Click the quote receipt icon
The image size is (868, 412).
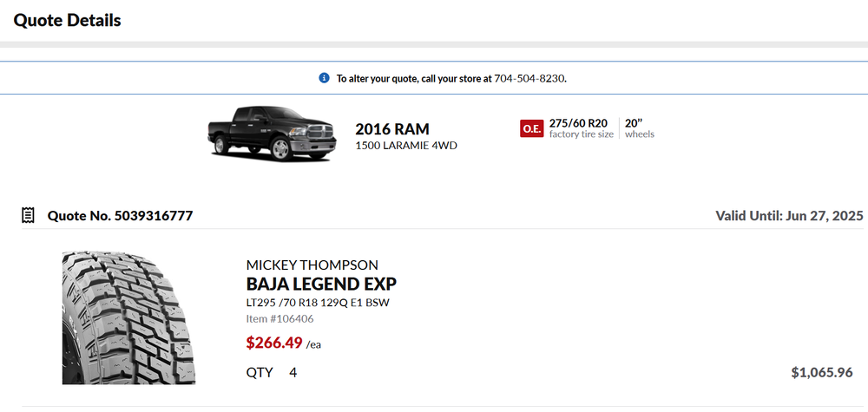click(28, 215)
